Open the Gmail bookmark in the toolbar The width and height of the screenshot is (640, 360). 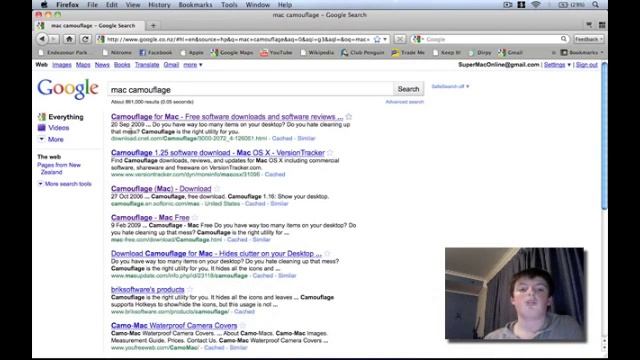click(x=510, y=53)
